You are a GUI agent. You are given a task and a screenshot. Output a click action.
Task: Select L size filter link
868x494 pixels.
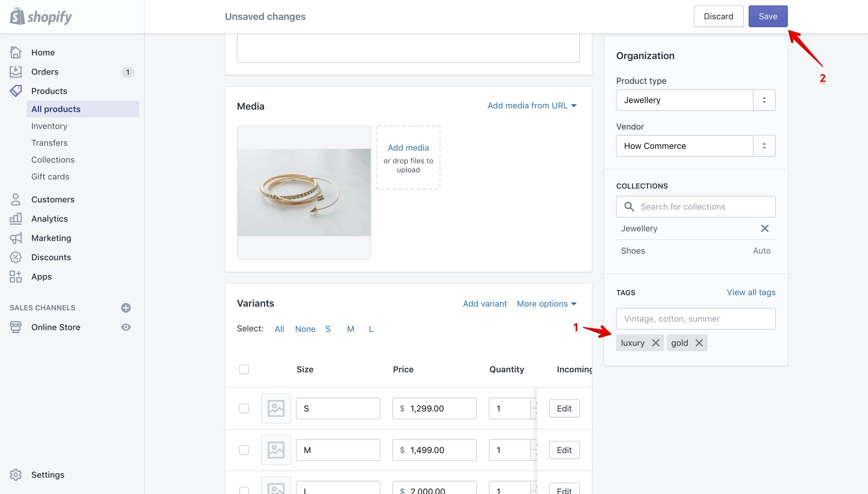coord(371,329)
